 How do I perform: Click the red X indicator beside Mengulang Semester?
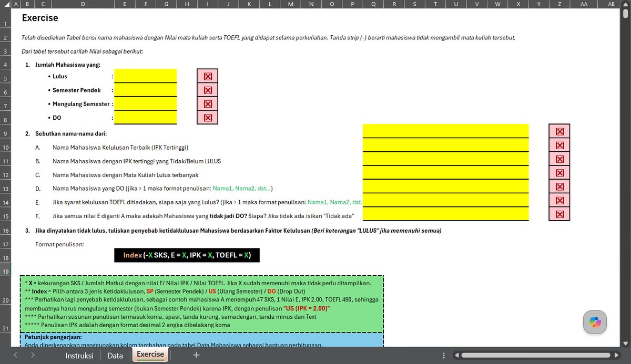click(x=208, y=104)
